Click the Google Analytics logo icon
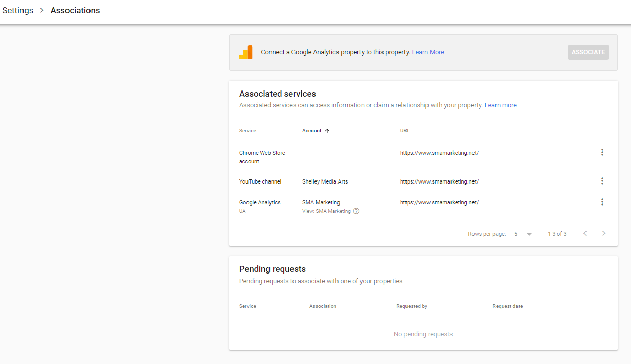 pos(245,52)
